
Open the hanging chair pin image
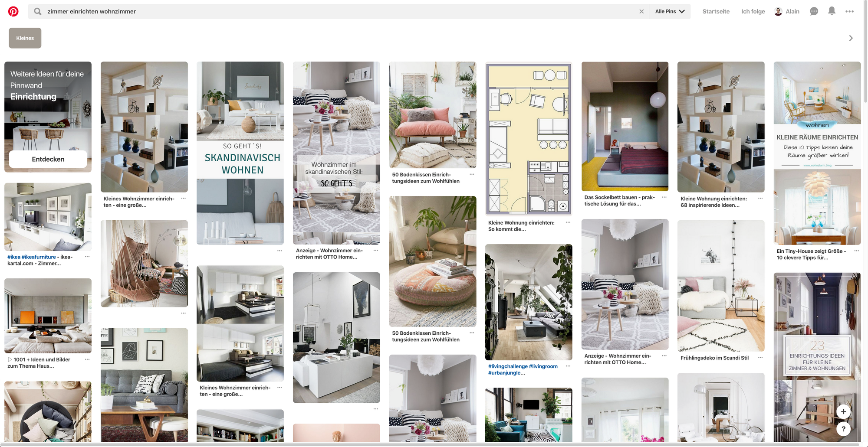pyautogui.click(x=144, y=264)
